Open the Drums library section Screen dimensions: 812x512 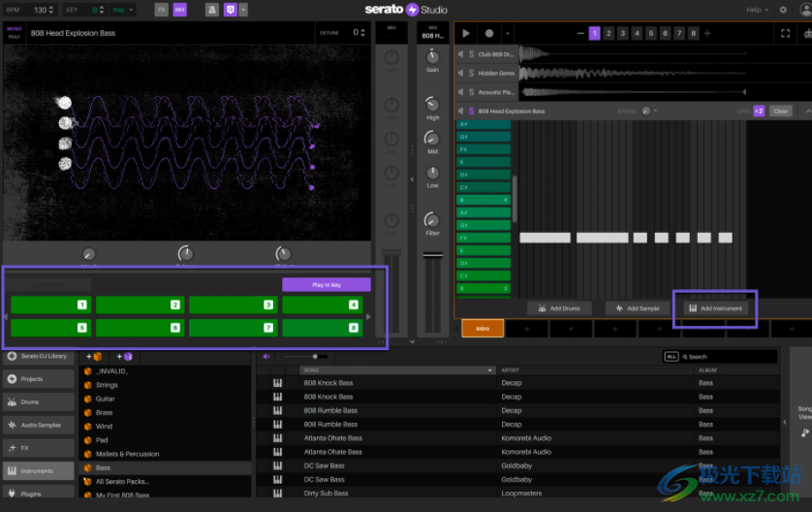click(x=39, y=401)
